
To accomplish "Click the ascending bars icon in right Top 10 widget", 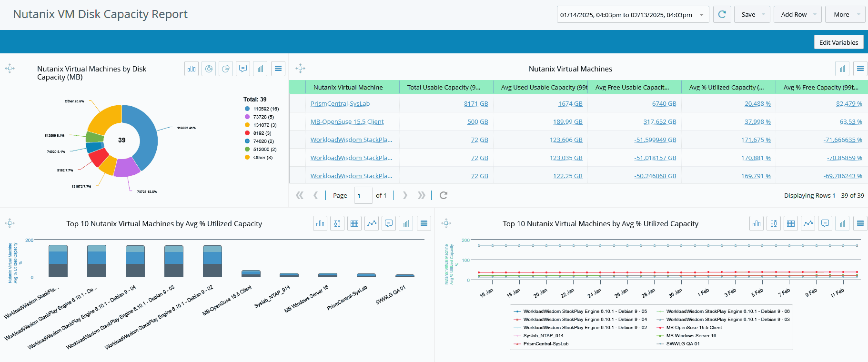I will [x=842, y=223].
